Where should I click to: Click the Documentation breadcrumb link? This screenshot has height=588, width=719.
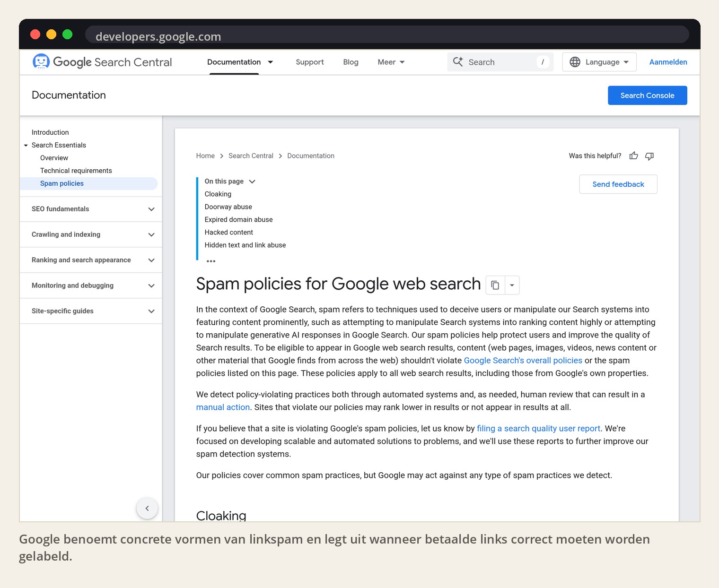pos(311,156)
